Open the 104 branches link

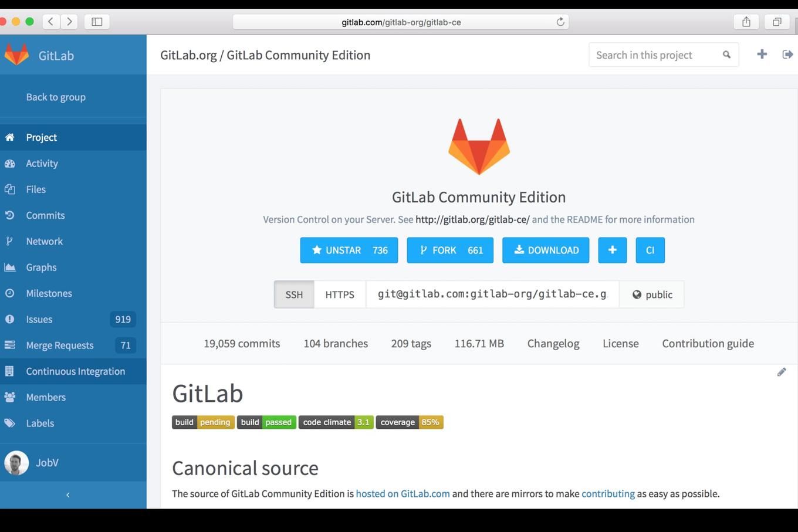coord(336,344)
